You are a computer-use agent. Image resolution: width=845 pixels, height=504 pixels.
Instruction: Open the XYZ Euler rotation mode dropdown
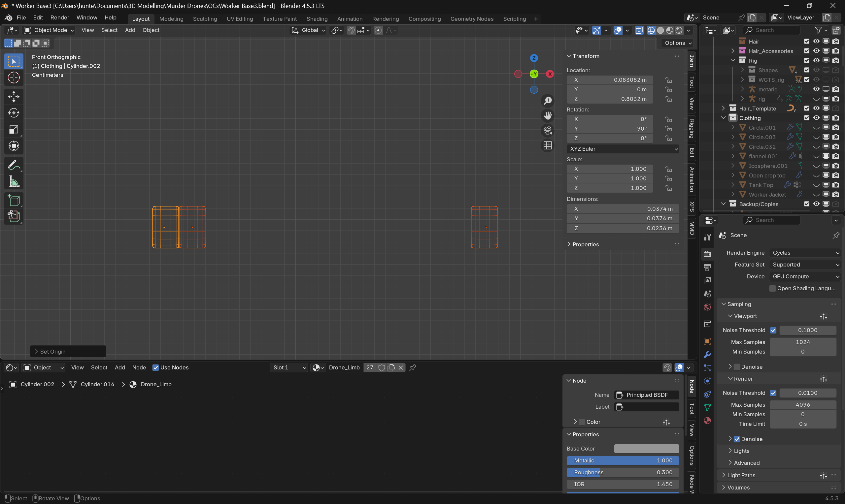point(623,149)
